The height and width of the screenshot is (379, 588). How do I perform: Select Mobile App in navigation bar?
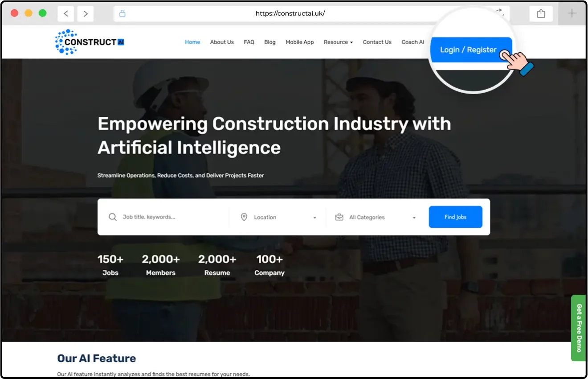pyautogui.click(x=300, y=42)
